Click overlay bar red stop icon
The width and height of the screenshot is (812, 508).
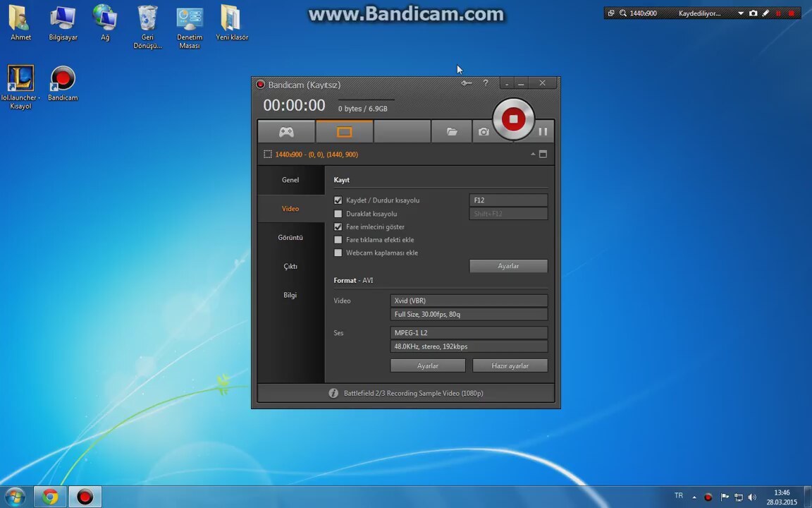pyautogui.click(x=792, y=13)
